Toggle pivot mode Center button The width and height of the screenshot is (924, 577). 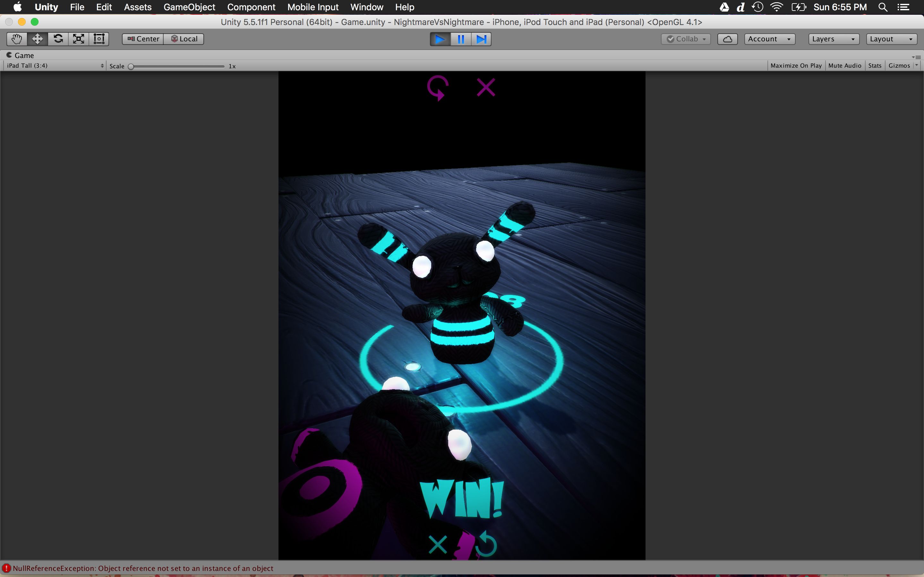(x=143, y=39)
